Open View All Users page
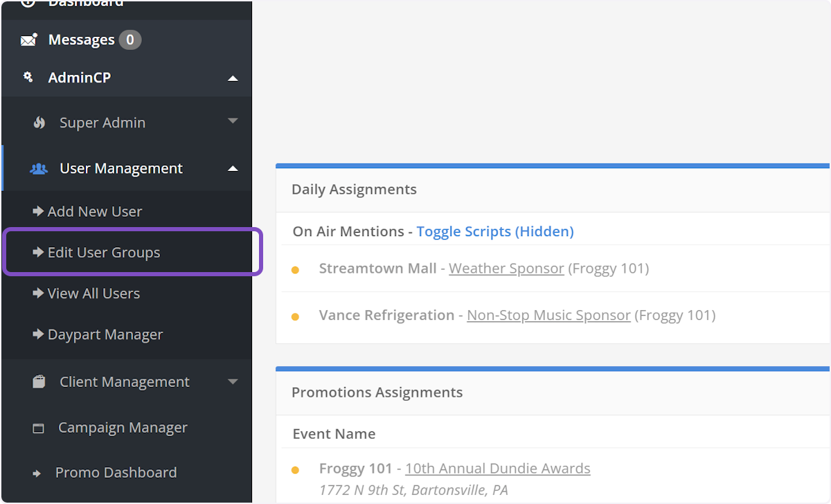This screenshot has width=831, height=504. click(93, 294)
